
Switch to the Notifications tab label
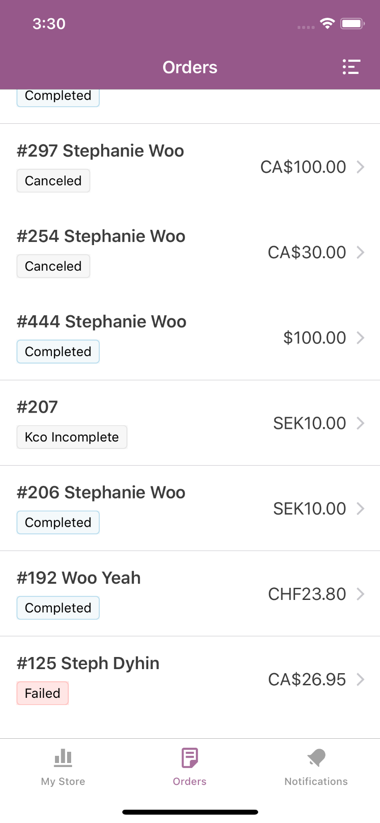click(316, 781)
